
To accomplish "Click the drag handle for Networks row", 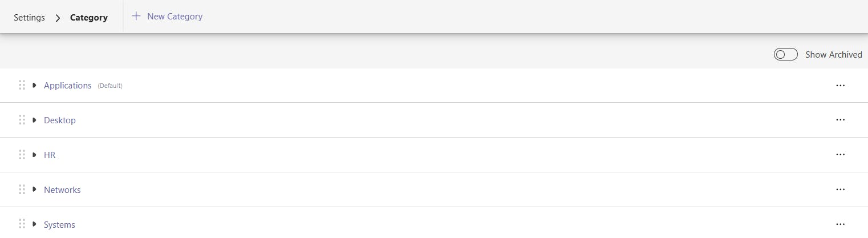I will 22,189.
